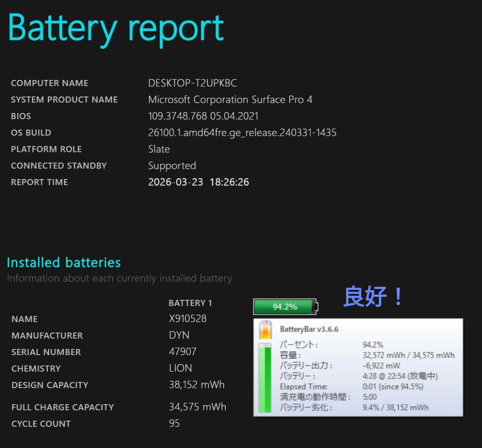The image size is (482, 448).
Task: Click the BatteryBar v3.6.6 title
Action: [309, 329]
